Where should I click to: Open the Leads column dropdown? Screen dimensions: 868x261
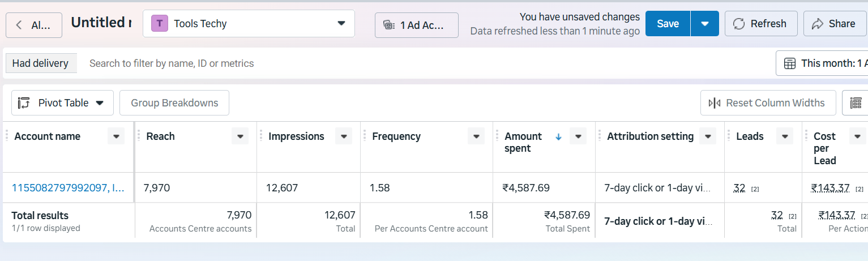coord(784,136)
